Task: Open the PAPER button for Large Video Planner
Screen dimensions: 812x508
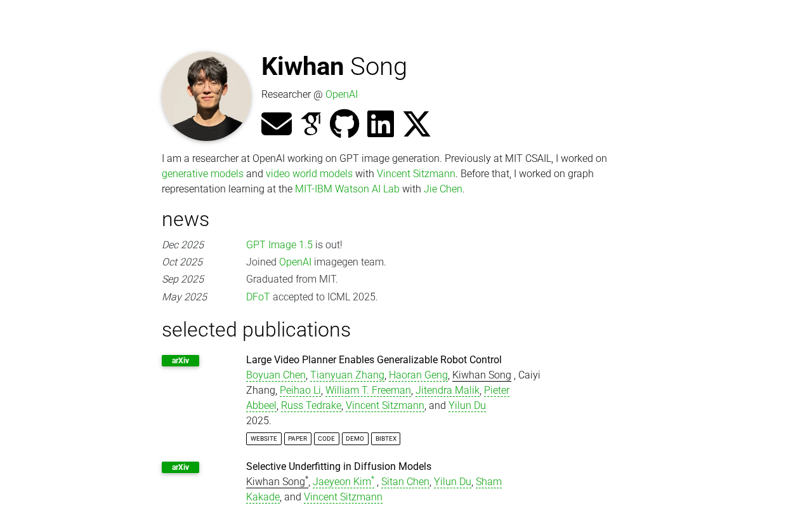Action: tap(298, 439)
